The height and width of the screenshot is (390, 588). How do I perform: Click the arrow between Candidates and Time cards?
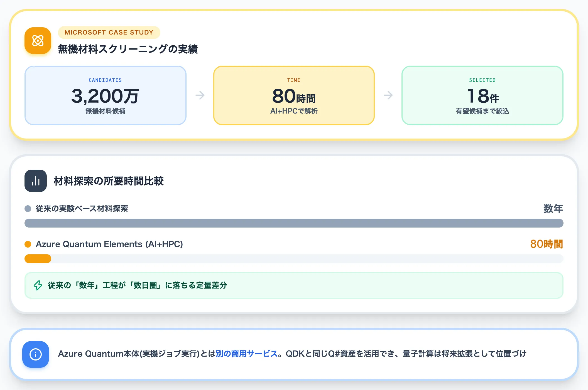200,95
